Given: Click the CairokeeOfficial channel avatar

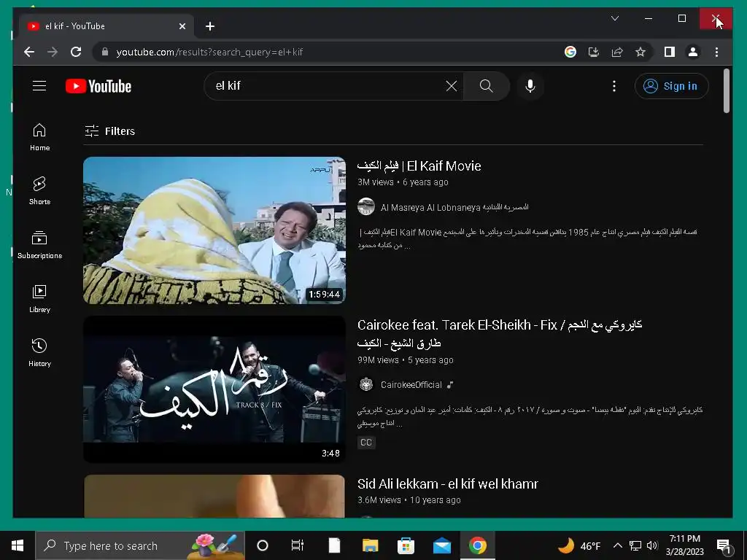Looking at the screenshot, I should (x=366, y=384).
